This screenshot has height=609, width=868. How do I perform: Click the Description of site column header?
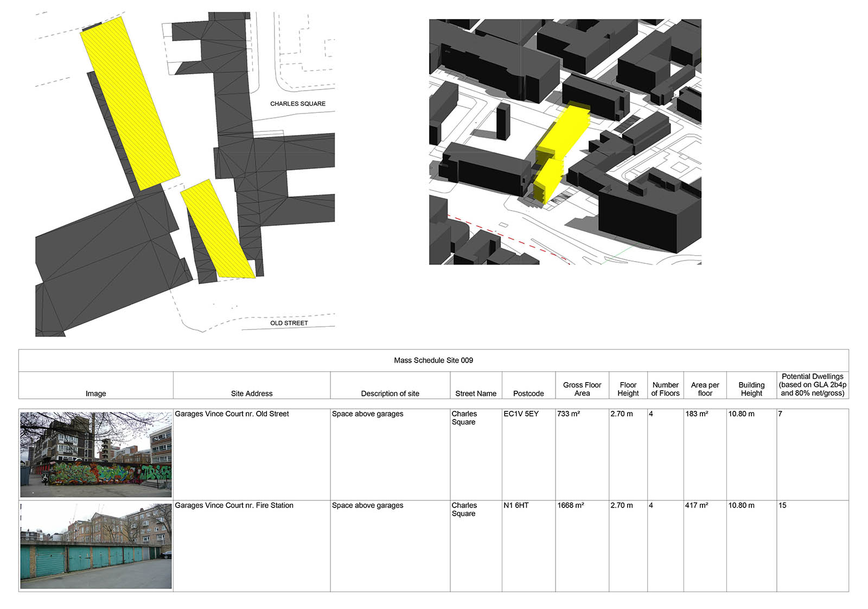tap(390, 394)
